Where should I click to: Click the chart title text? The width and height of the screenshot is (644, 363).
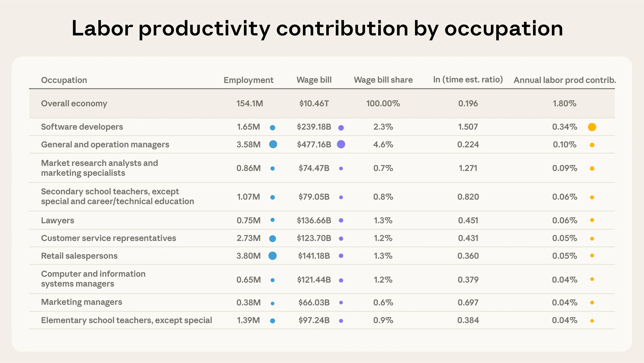(x=317, y=29)
